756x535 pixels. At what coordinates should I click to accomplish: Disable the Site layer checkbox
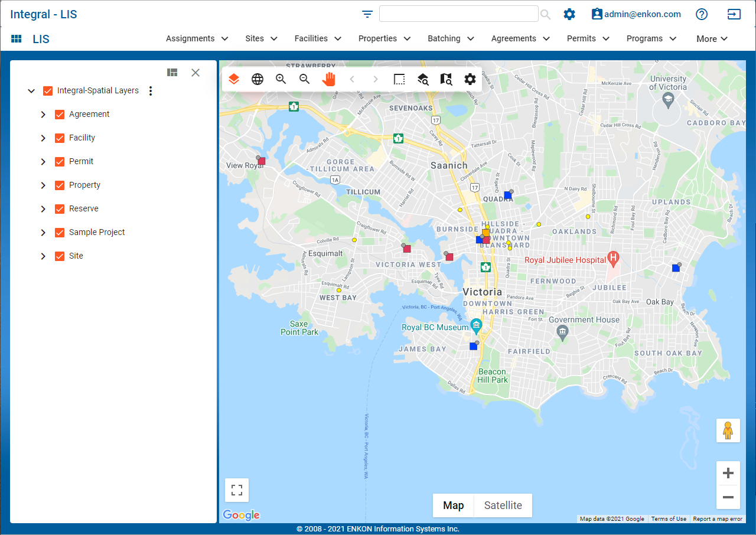[x=60, y=256]
